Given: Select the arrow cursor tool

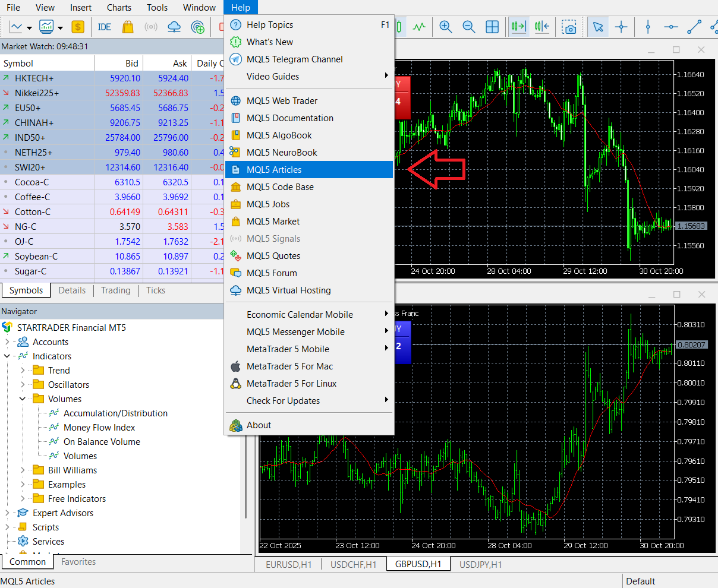Looking at the screenshot, I should point(598,27).
